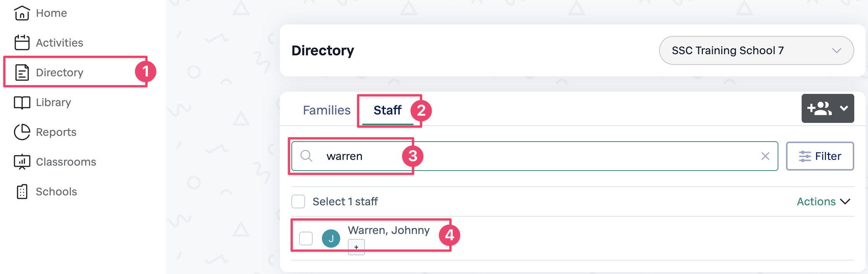This screenshot has width=868, height=274.
Task: Open the Actions dropdown menu
Action: 823,201
